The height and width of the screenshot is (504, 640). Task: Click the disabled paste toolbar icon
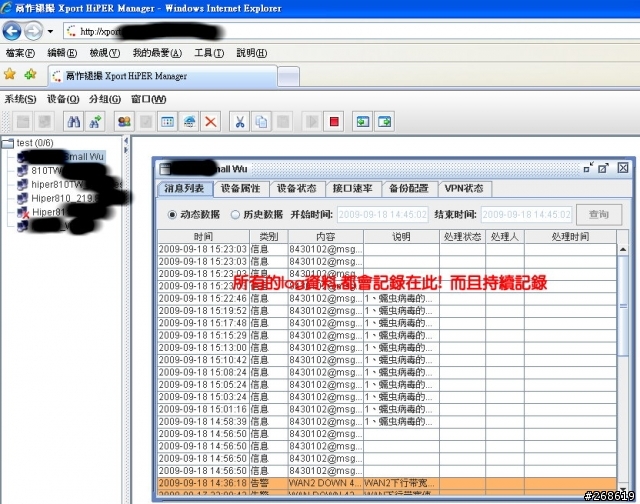[x=283, y=122]
